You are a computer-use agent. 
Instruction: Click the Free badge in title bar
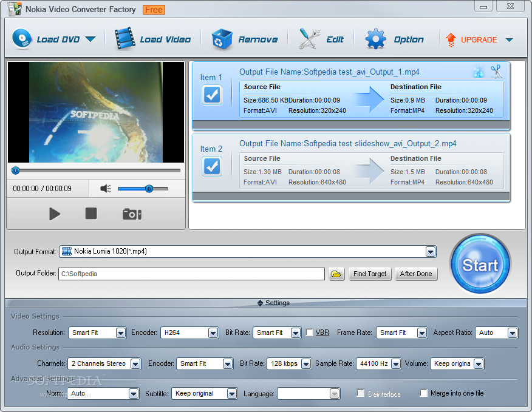(154, 10)
